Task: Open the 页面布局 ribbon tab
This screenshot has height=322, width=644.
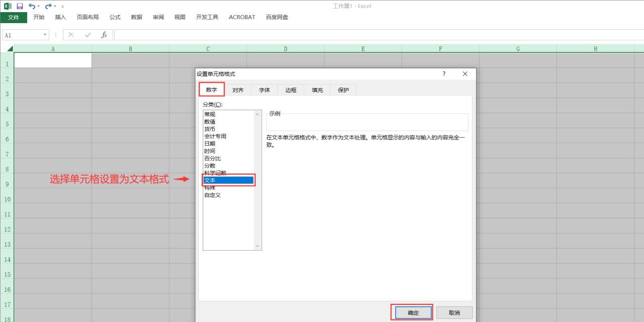Action: click(88, 17)
